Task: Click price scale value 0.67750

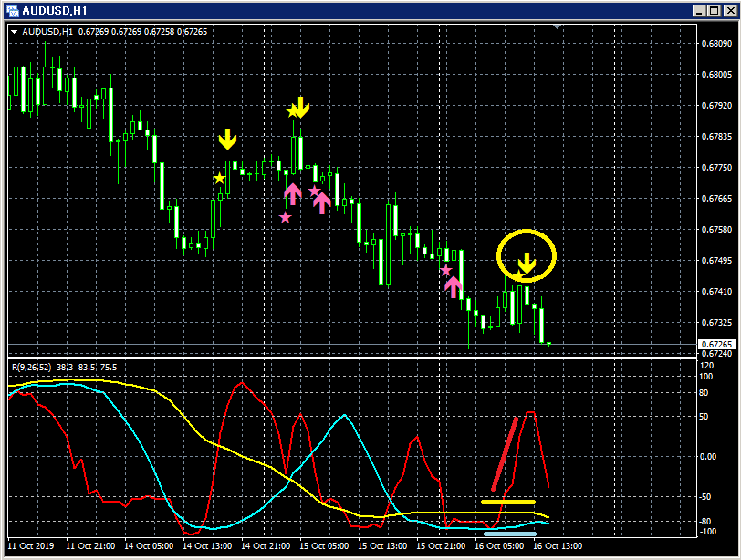Action: (716, 168)
